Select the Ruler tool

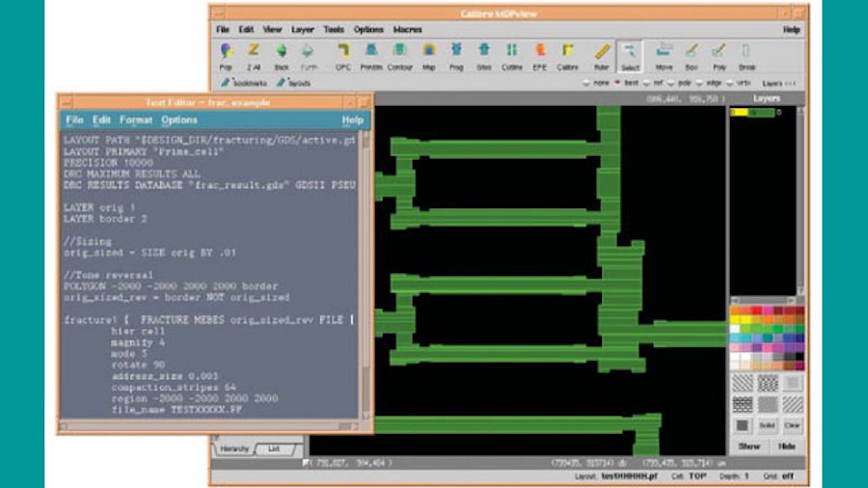pos(602,57)
